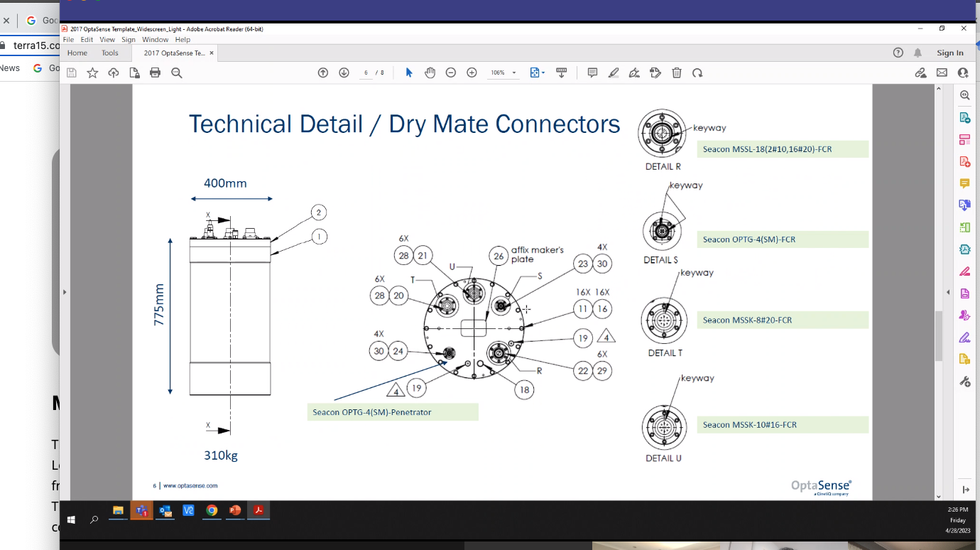
Task: Click the cloud upload icon in the toolbar
Action: (114, 72)
